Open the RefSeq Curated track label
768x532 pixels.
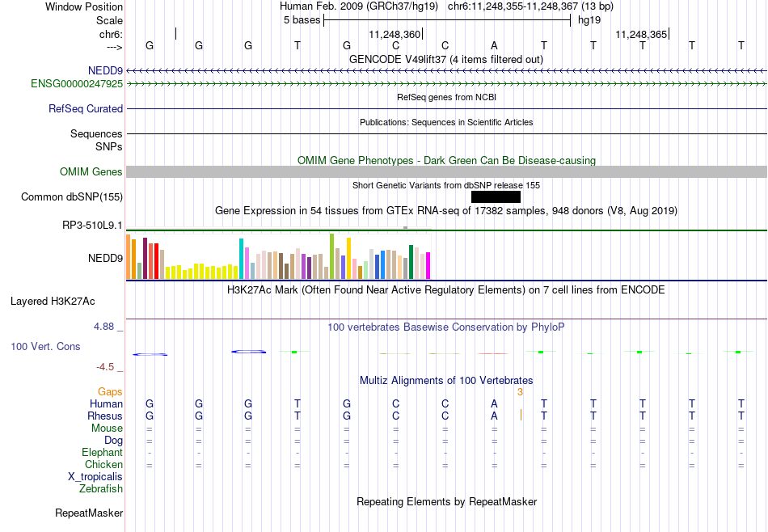point(86,109)
